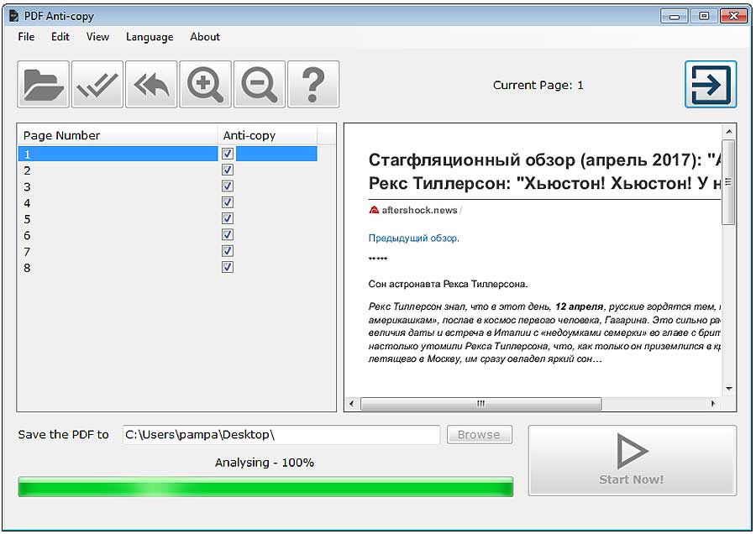Open the View menu
This screenshot has width=756, height=534.
coord(98,37)
